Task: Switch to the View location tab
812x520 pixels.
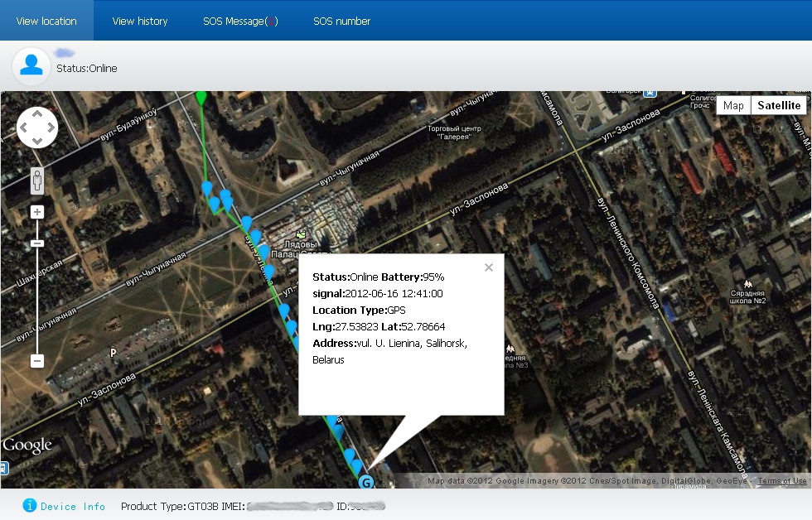Action: coord(46,21)
